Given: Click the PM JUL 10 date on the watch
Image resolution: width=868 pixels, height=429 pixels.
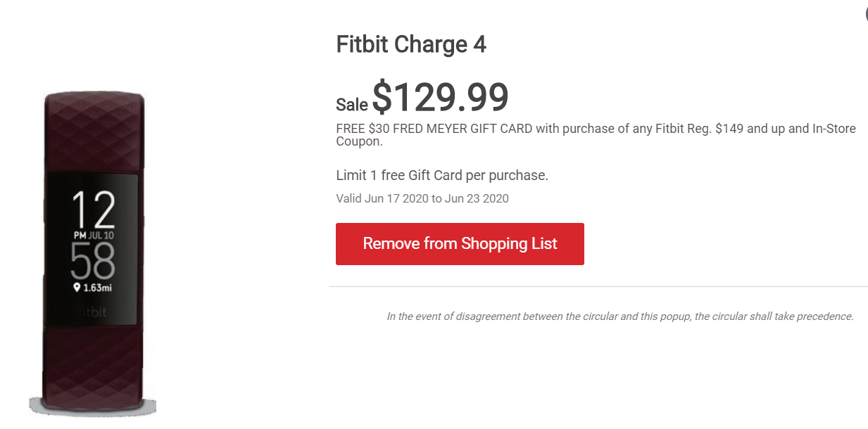Looking at the screenshot, I should coord(94,234).
